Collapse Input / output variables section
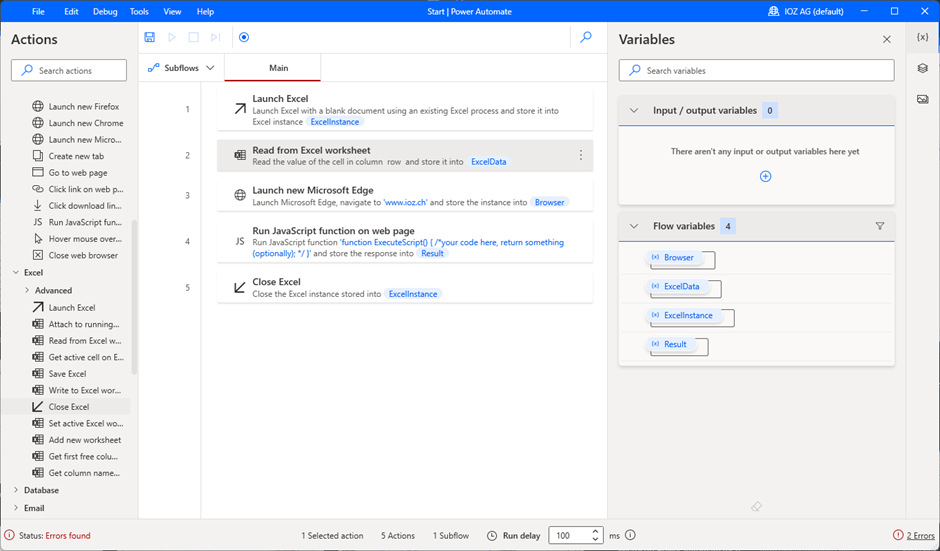Screen dimensions: 940x551 click(x=634, y=110)
